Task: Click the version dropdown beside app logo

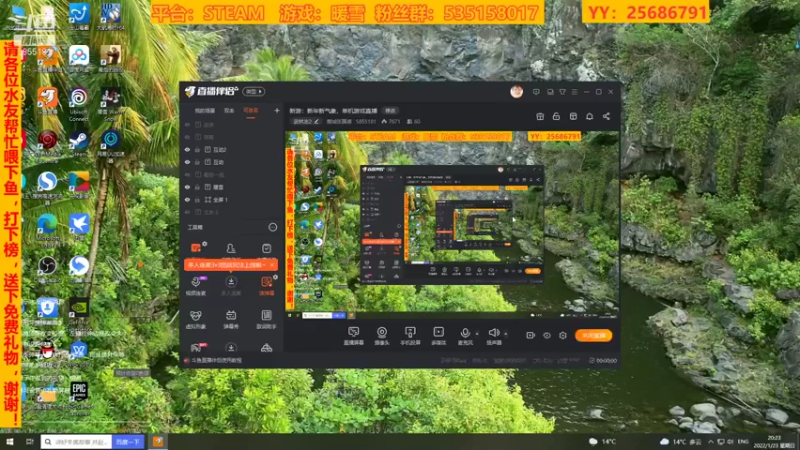Action: 254,92
